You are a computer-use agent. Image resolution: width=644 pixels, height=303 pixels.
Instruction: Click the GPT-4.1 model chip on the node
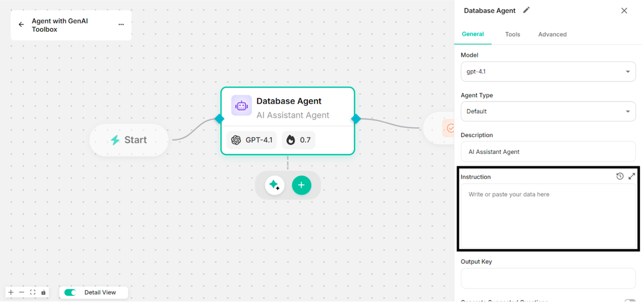pos(251,140)
